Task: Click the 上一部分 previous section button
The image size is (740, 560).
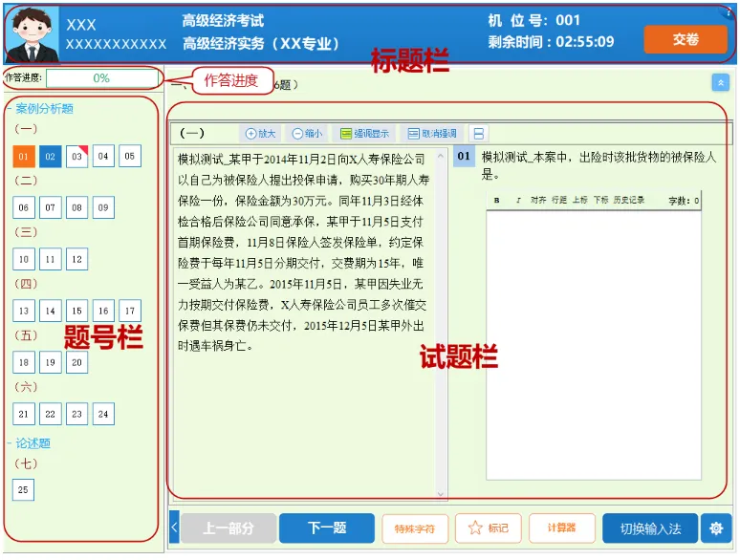Action: point(228,528)
